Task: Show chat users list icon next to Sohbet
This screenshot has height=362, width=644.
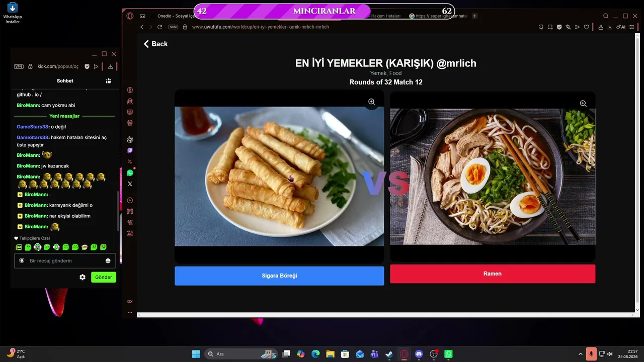Action: pyautogui.click(x=109, y=80)
